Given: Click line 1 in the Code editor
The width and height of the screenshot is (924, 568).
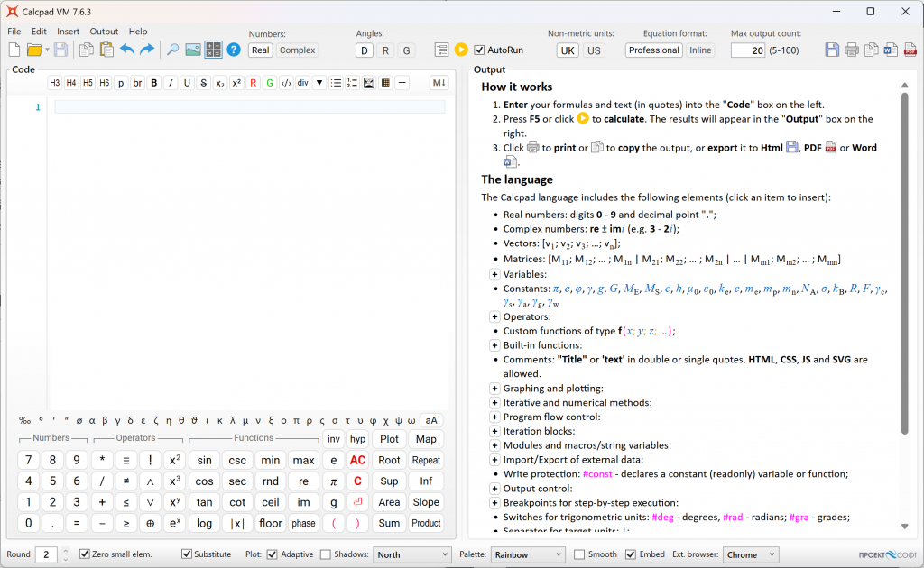Looking at the screenshot, I should [250, 106].
